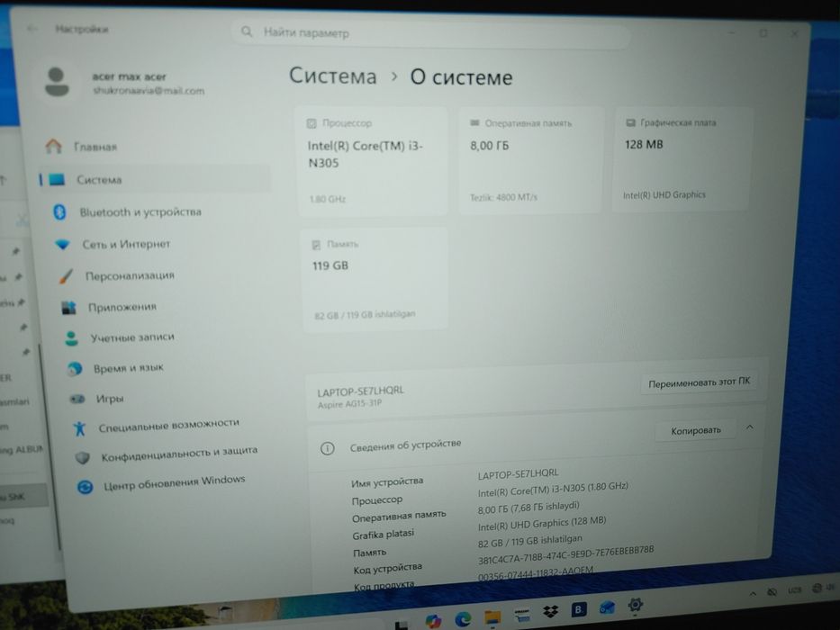Viewport: 840px width, 630px height.
Task: Click the Aspire AG15-31P model text
Action: [349, 404]
